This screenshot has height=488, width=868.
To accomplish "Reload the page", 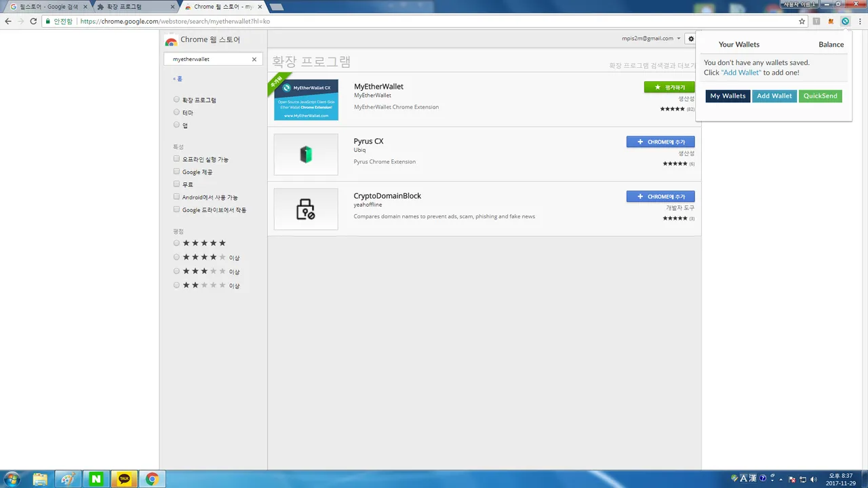I will point(33,21).
